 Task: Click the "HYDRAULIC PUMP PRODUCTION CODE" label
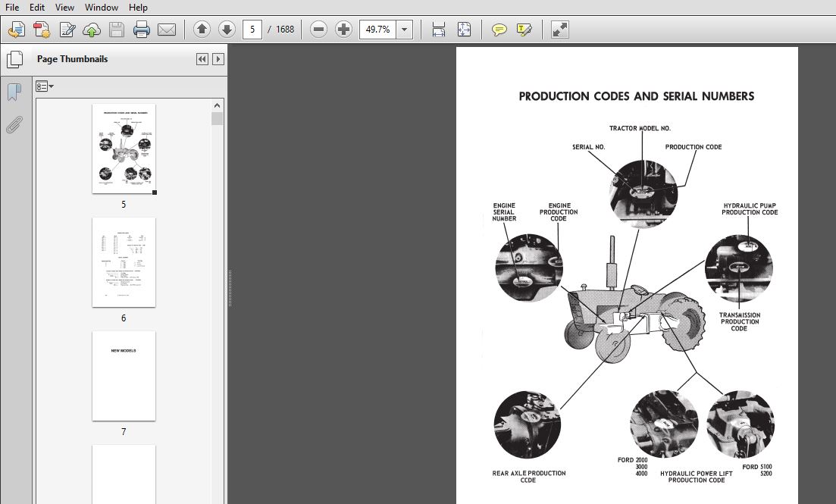tap(750, 209)
